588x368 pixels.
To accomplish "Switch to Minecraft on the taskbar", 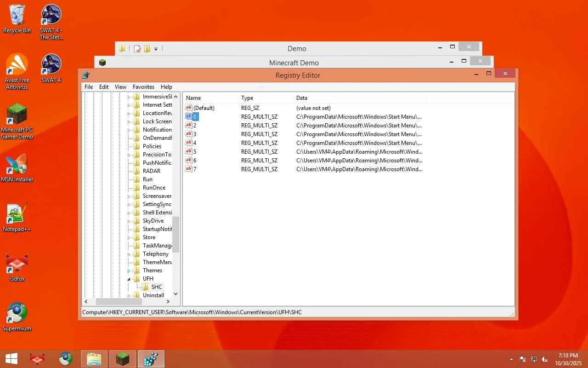I will tap(123, 359).
